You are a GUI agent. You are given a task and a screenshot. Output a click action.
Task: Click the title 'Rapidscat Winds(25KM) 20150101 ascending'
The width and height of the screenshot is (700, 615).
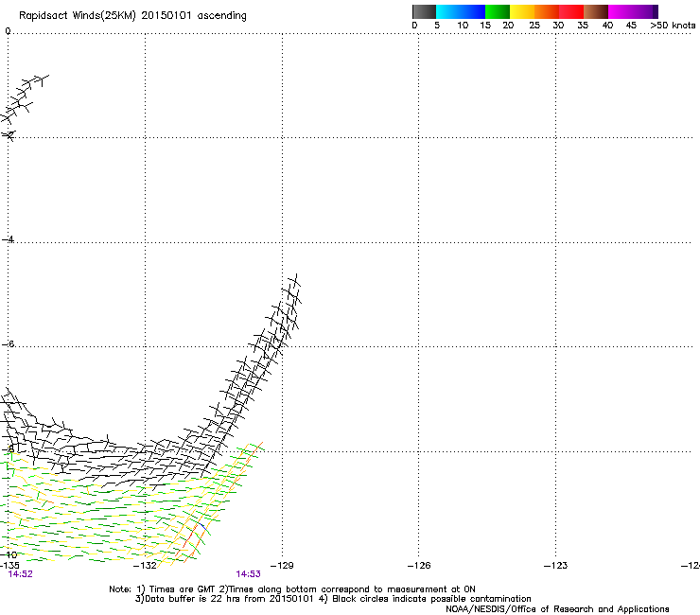pos(132,16)
